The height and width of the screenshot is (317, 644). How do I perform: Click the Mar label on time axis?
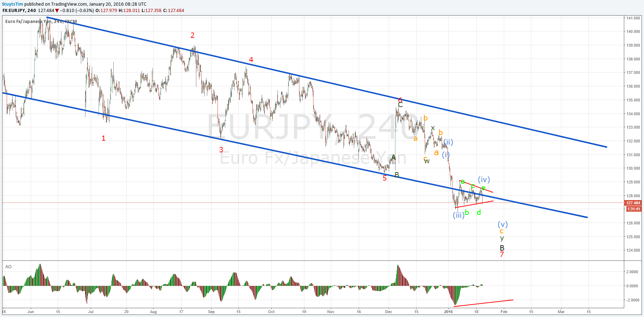coord(561,312)
